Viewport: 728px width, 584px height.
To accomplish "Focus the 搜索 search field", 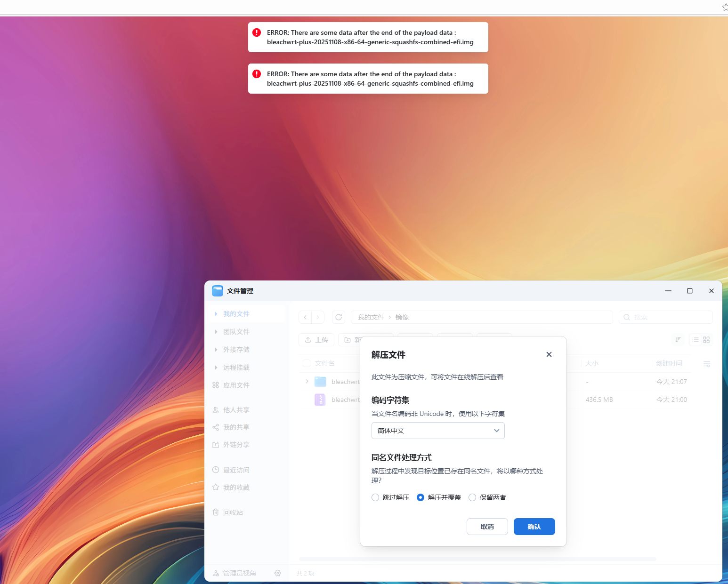I will click(666, 317).
